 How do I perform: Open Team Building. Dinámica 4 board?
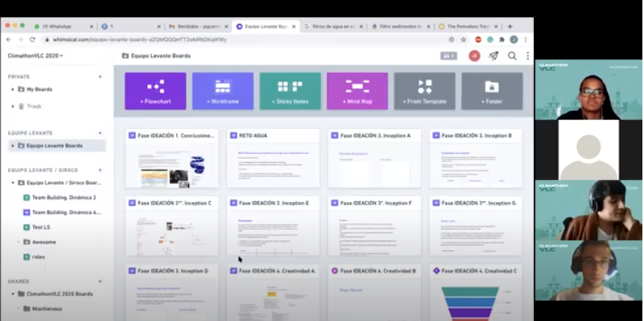tap(63, 213)
